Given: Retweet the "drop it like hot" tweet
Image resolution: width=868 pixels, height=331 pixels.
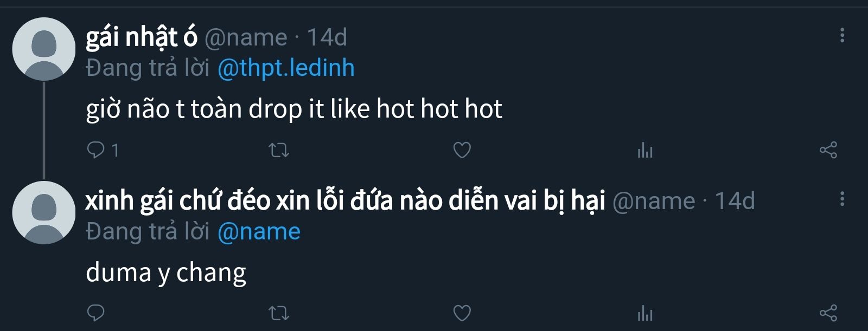Looking at the screenshot, I should point(279,150).
